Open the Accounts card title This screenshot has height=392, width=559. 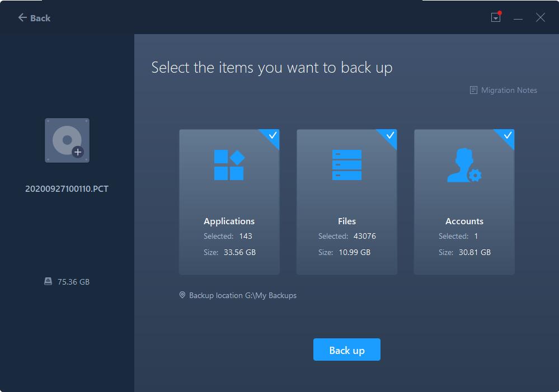click(x=464, y=221)
